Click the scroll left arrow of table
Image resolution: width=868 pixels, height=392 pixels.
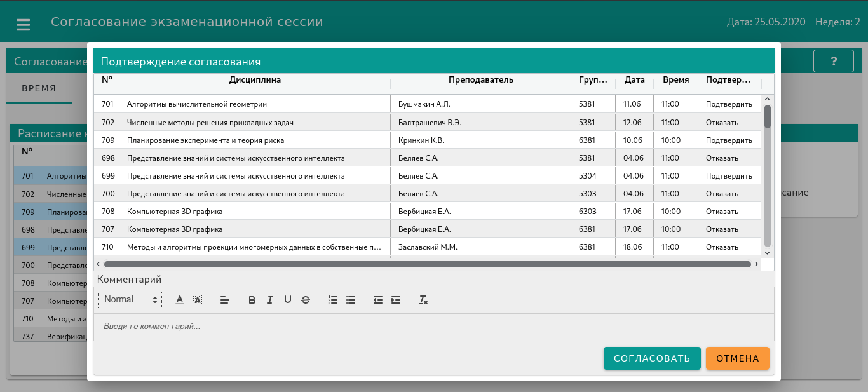98,264
